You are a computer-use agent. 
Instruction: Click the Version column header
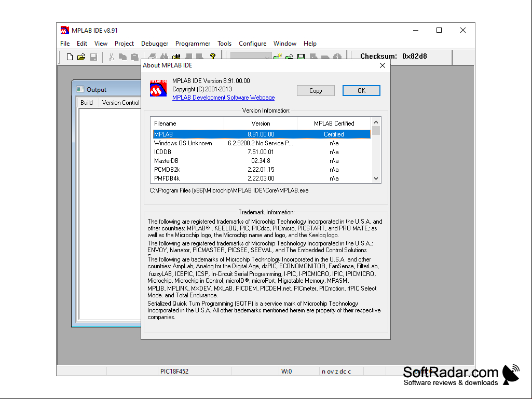coord(261,123)
